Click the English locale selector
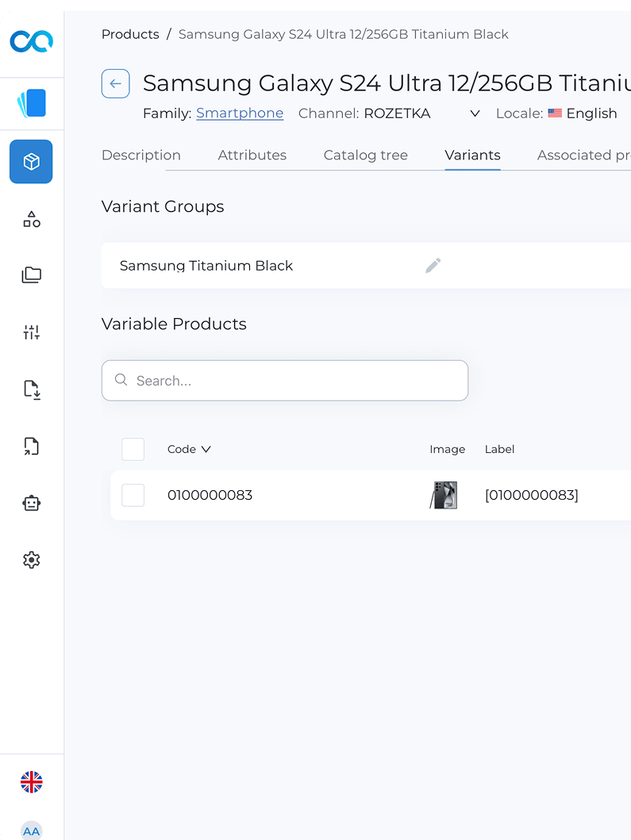 (583, 113)
